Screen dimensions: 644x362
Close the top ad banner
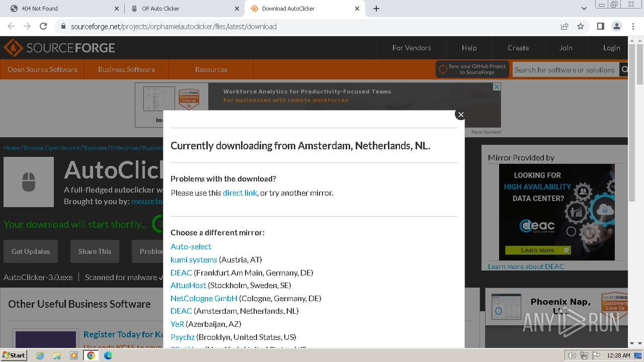497,86
